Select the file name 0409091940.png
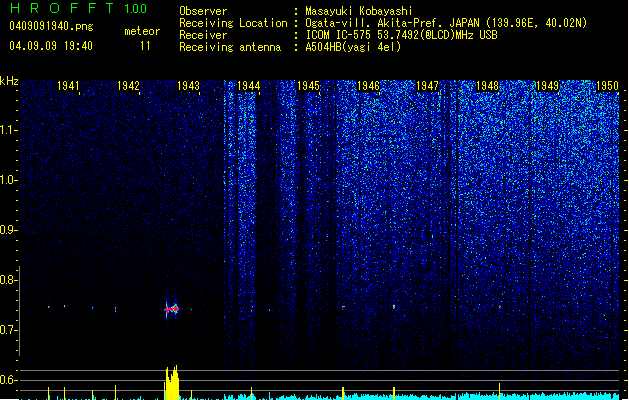 pyautogui.click(x=51, y=26)
